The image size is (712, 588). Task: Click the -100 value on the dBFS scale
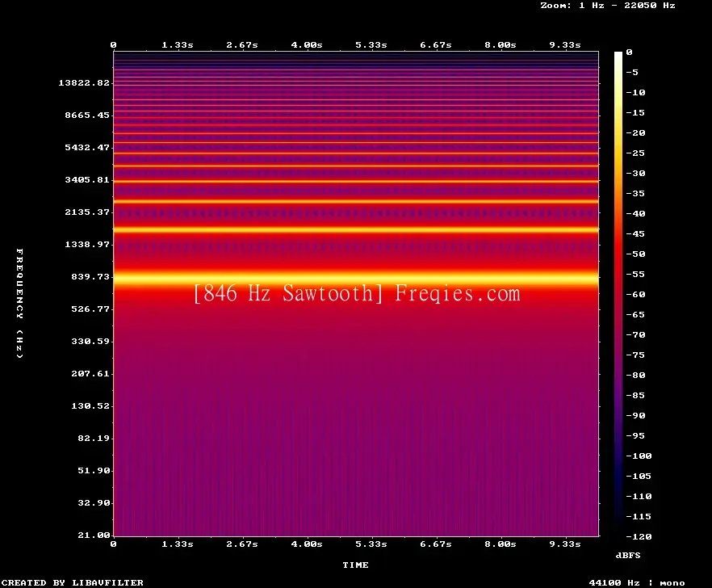639,456
